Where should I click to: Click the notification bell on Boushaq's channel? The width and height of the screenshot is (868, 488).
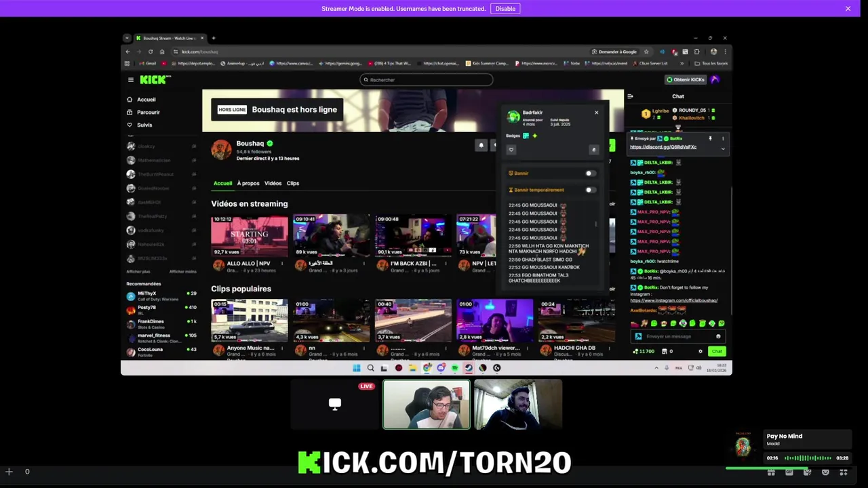pos(481,145)
